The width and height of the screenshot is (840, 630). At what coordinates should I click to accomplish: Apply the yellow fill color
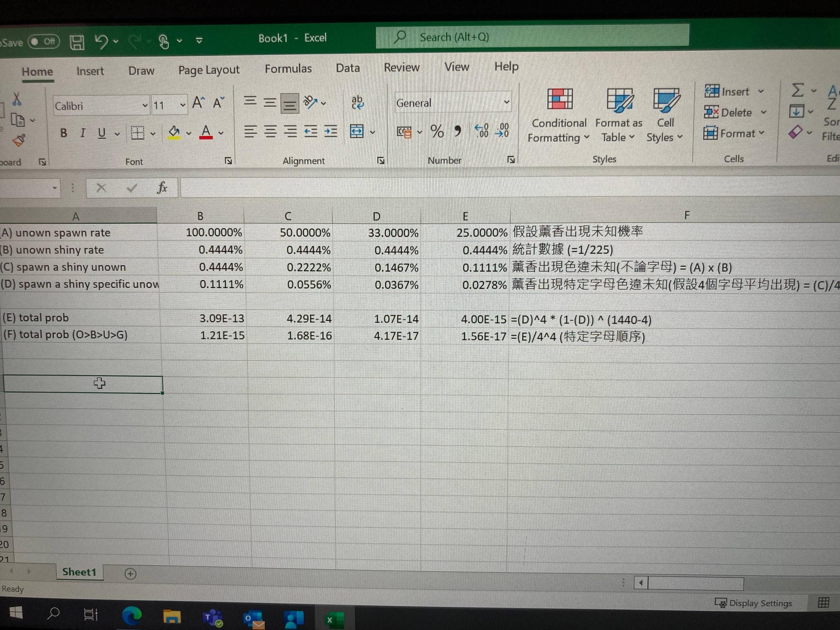click(x=174, y=132)
